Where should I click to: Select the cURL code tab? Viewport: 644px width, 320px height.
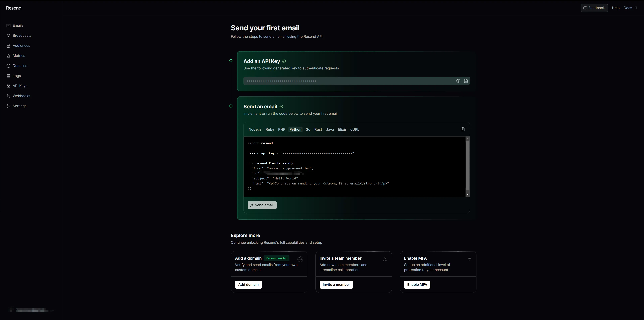355,129
